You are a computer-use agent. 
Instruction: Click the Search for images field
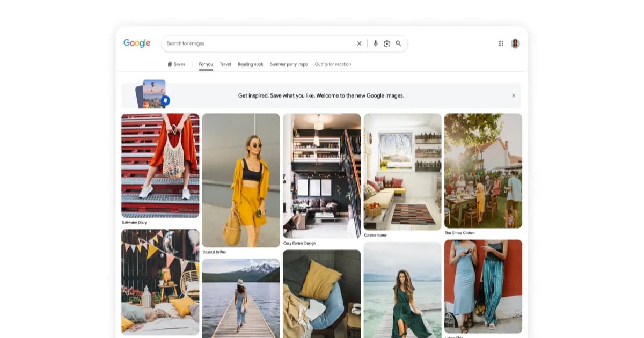click(284, 43)
